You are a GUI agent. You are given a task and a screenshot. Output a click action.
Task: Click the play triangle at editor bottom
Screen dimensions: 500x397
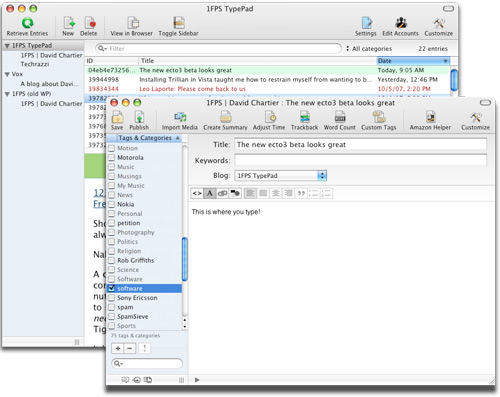click(x=197, y=380)
